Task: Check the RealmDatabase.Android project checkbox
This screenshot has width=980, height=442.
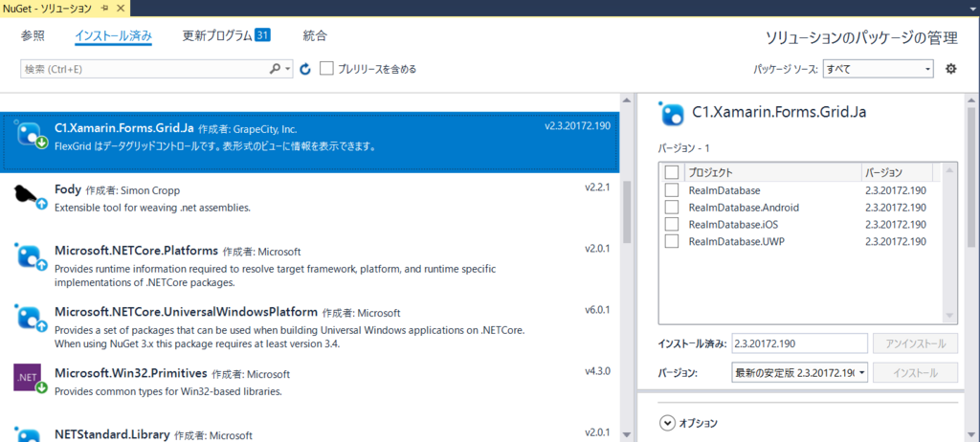Action: (x=672, y=207)
